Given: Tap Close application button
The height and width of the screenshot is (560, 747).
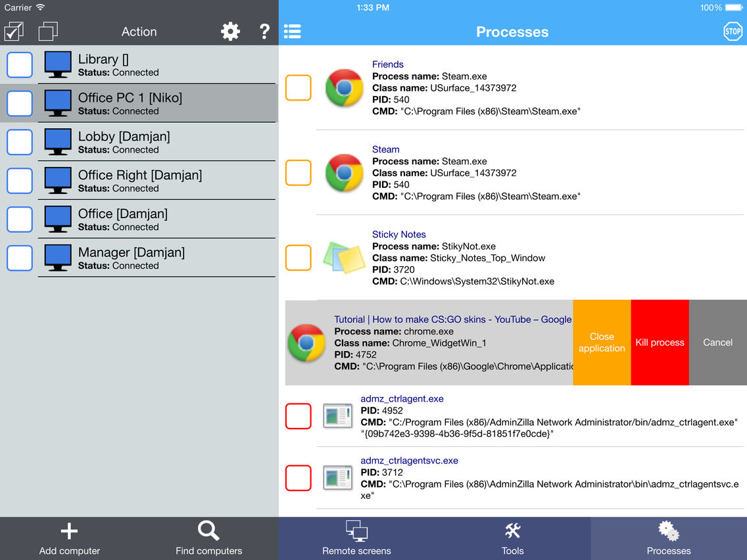Looking at the screenshot, I should click(x=602, y=342).
